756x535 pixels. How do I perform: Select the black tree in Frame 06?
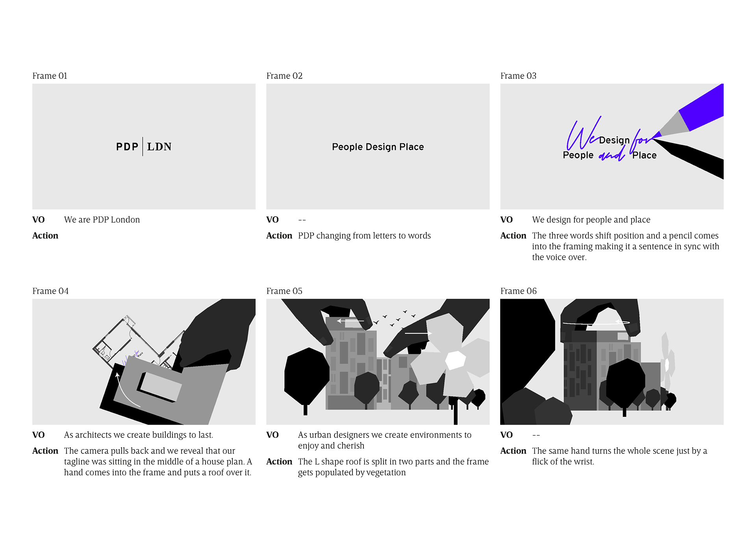625,386
